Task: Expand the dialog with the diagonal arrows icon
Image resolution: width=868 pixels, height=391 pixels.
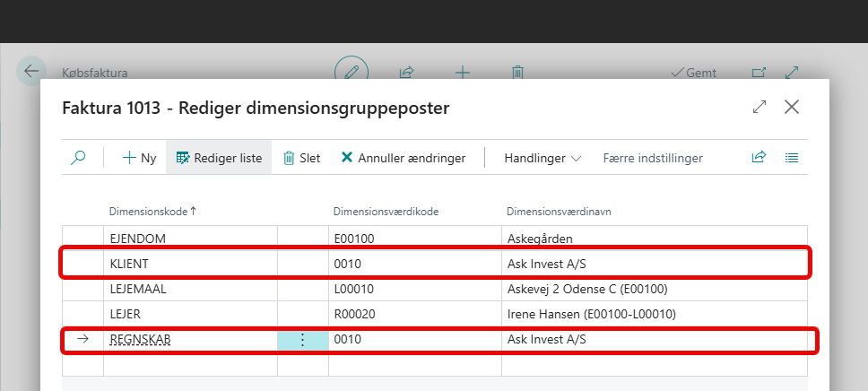Action: pyautogui.click(x=759, y=107)
